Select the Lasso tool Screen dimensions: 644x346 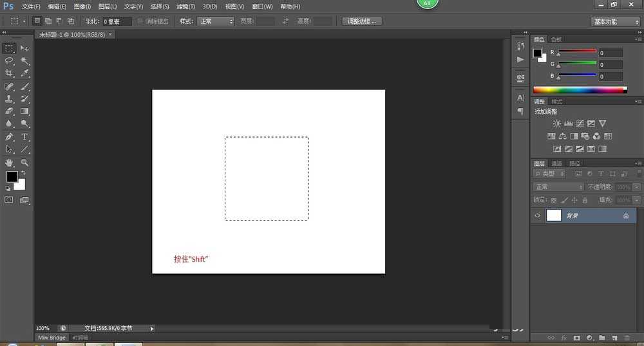(x=9, y=60)
